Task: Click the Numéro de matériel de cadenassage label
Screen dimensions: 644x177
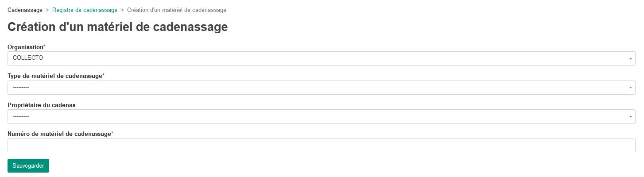Action: (x=59, y=134)
